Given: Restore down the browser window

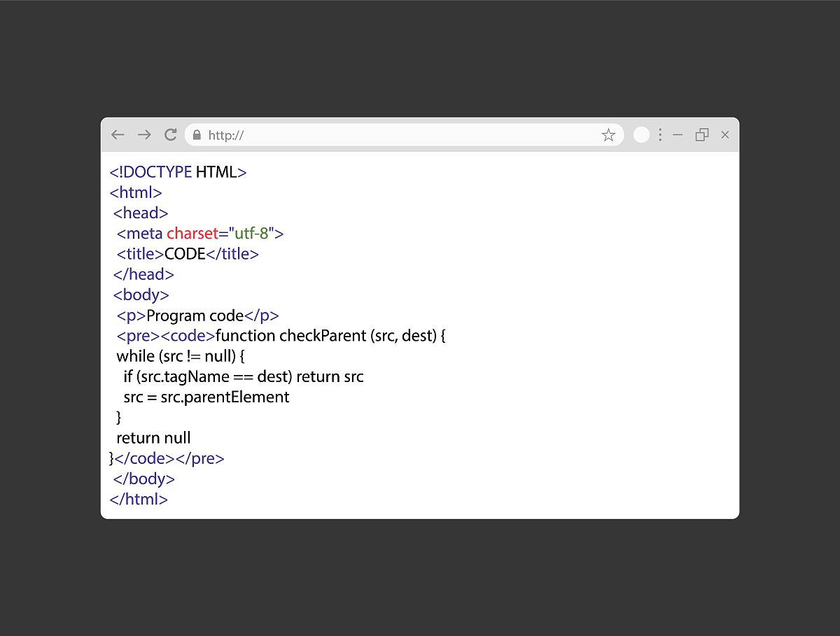Looking at the screenshot, I should coord(702,135).
